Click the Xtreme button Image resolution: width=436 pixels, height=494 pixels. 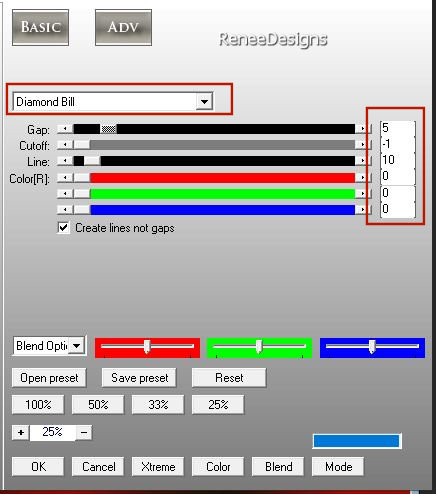coord(158,467)
